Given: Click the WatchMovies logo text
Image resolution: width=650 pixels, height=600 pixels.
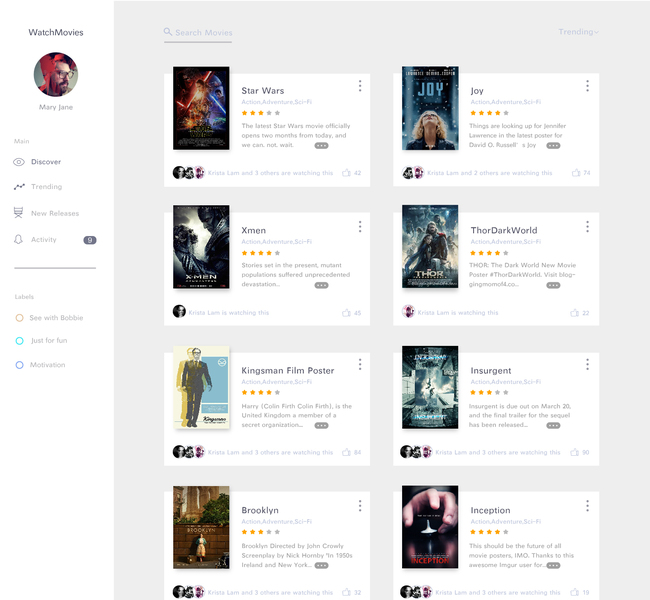Looking at the screenshot, I should click(x=56, y=32).
